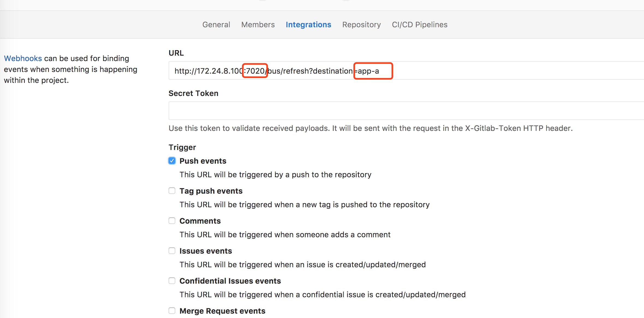Click the Tag push events label

point(211,191)
